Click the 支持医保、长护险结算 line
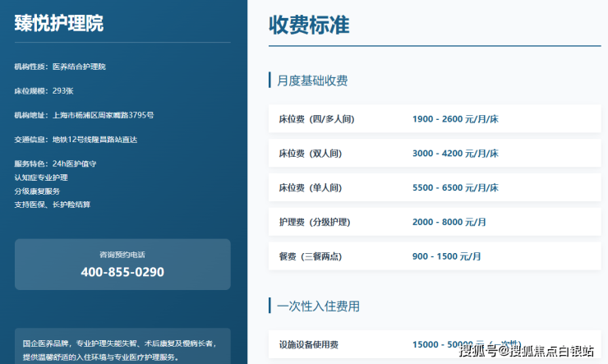The image size is (608, 364). (53, 205)
